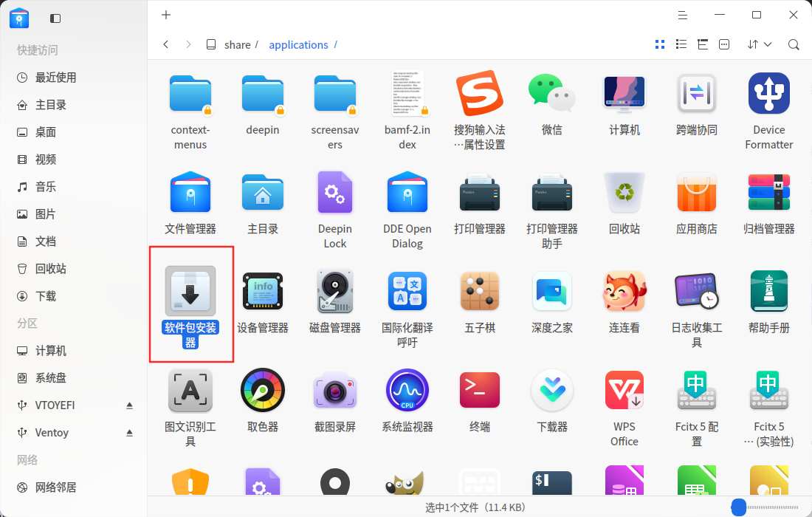Go back to previous folder
Viewport: 812px width, 517px height.
pyautogui.click(x=165, y=44)
